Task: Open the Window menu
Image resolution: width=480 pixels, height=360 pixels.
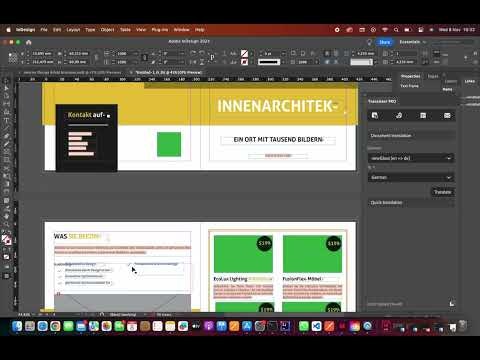Action: (181, 30)
